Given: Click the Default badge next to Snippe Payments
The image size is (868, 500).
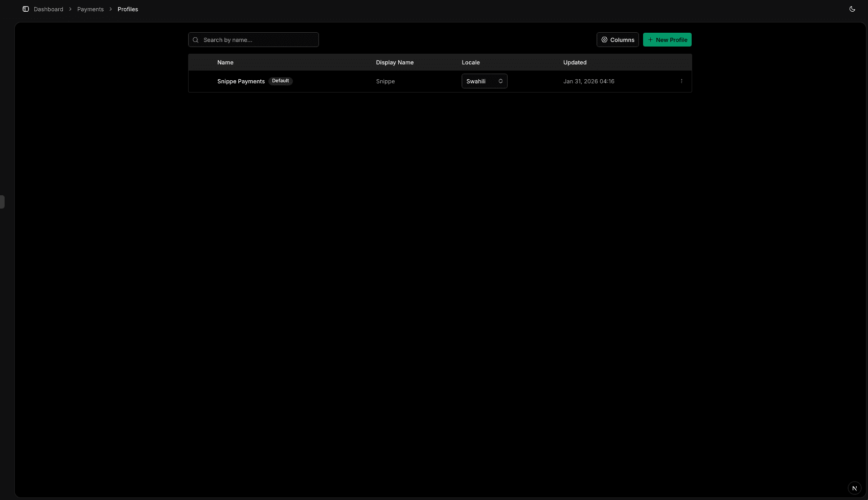Looking at the screenshot, I should coord(281,81).
